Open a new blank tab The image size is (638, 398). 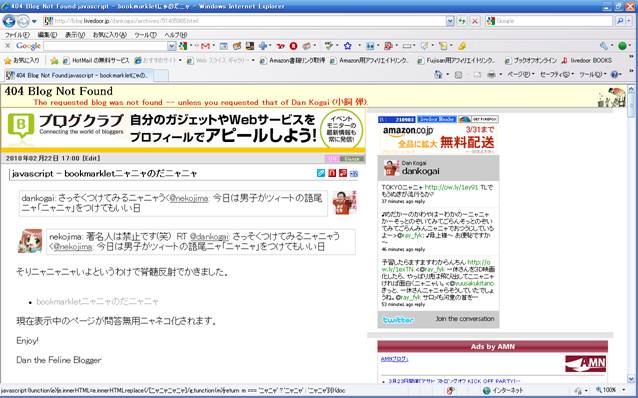[x=161, y=75]
